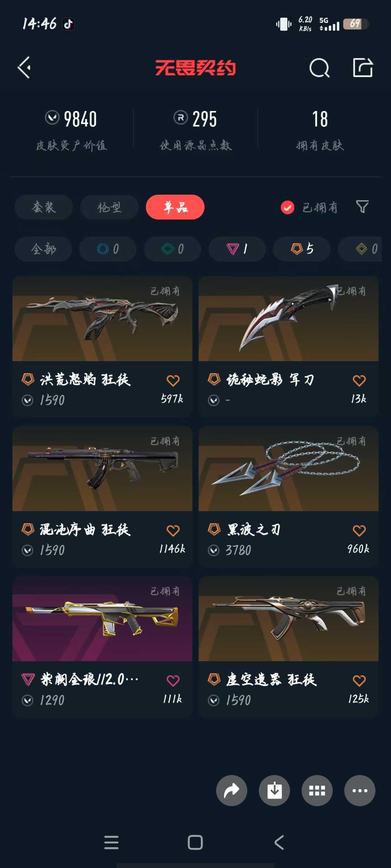This screenshot has width=391, height=868.
Task: Switch to the 套装 tab
Action: pos(44,207)
